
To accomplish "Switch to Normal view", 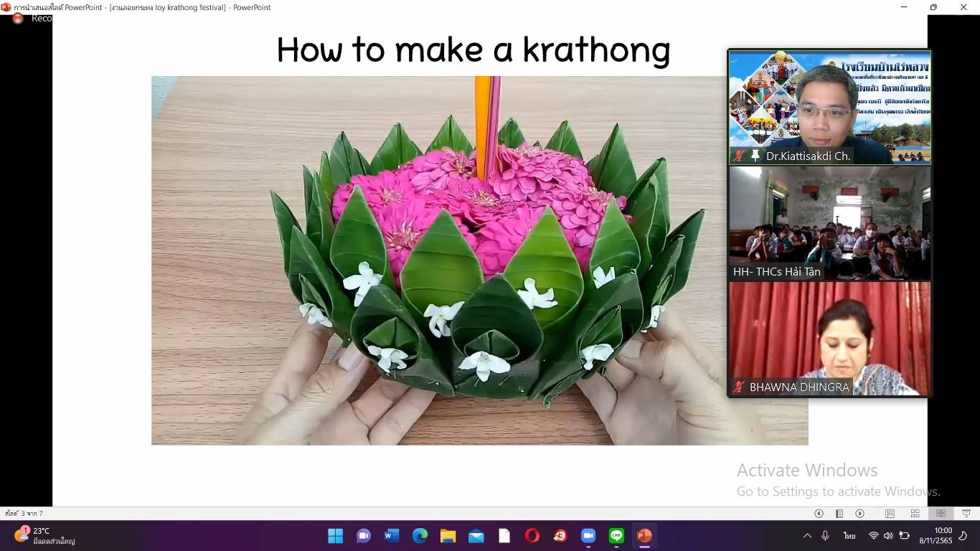I will click(x=890, y=514).
